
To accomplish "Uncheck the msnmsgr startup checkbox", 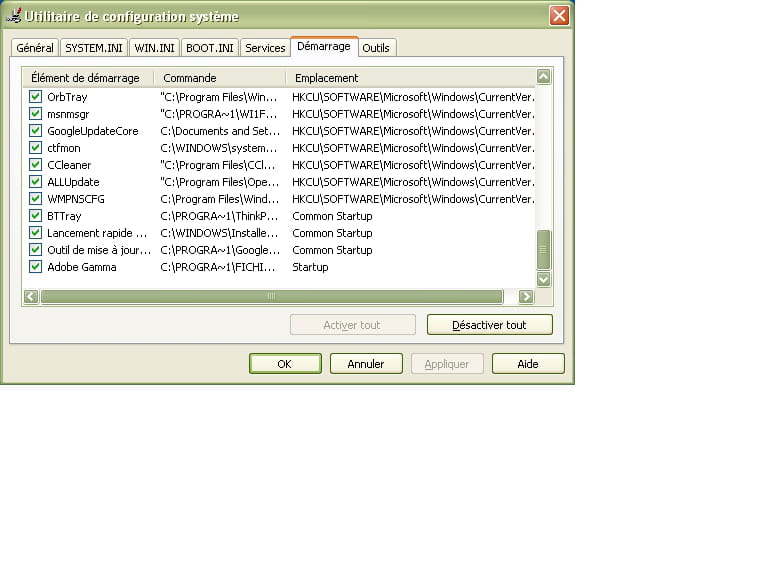I will 35,114.
